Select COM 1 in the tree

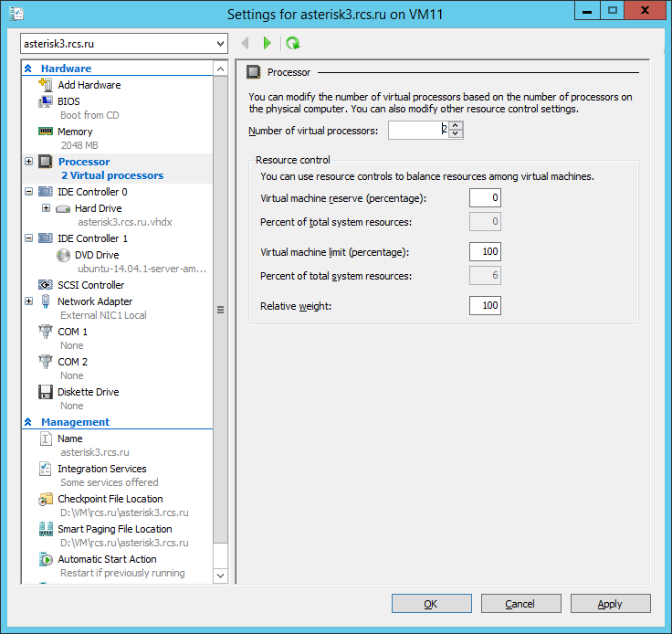click(x=72, y=332)
